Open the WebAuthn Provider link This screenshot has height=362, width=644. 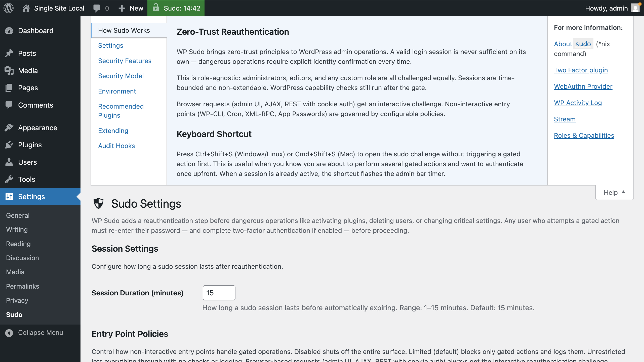pos(583,86)
